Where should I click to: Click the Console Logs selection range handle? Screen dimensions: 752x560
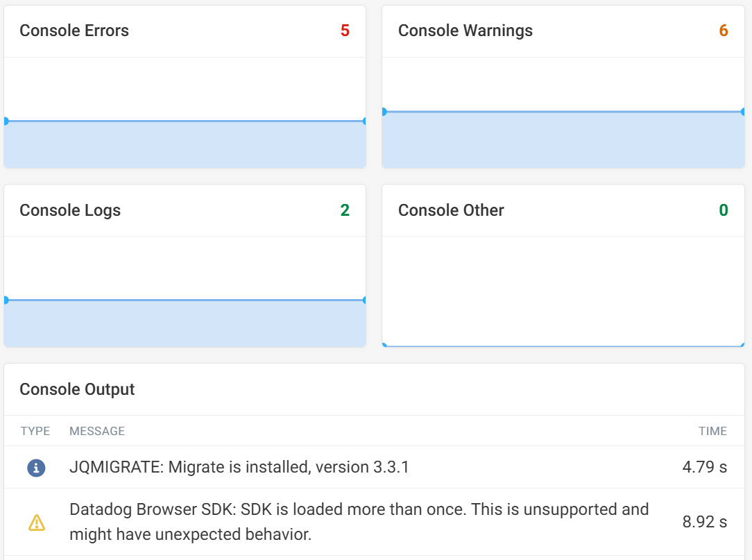pyautogui.click(x=6, y=300)
